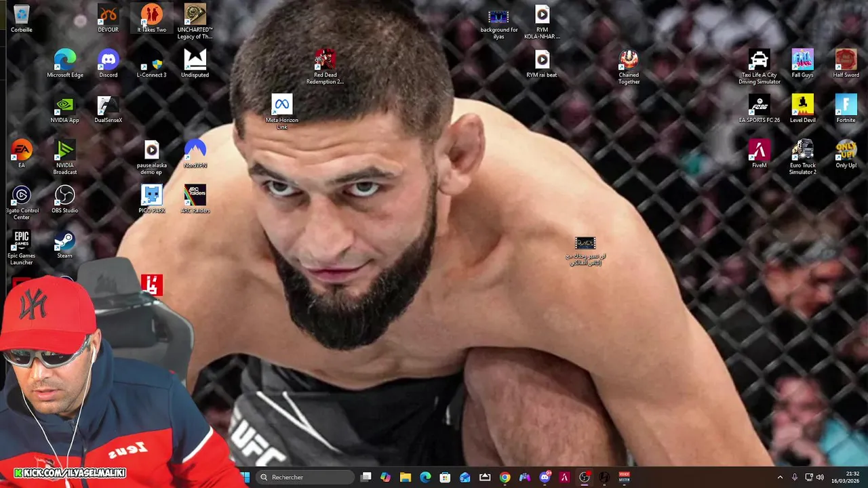Launch the Fortnite desktop shortcut

coord(846,109)
